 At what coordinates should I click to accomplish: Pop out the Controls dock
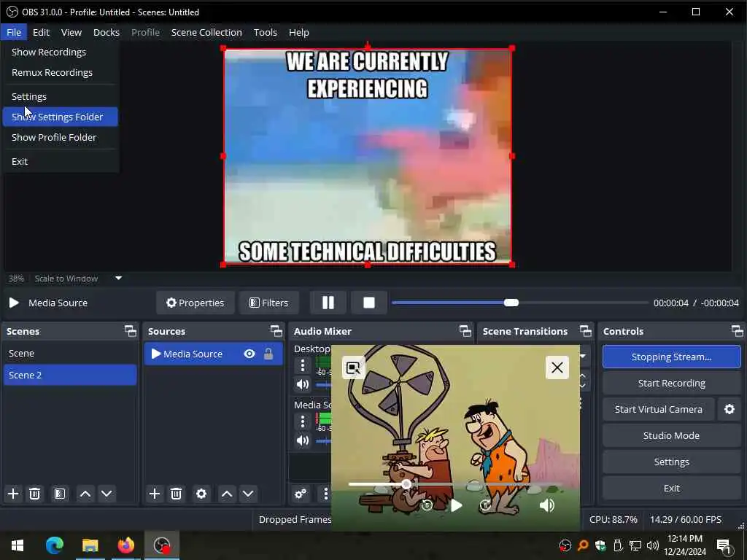(x=737, y=331)
